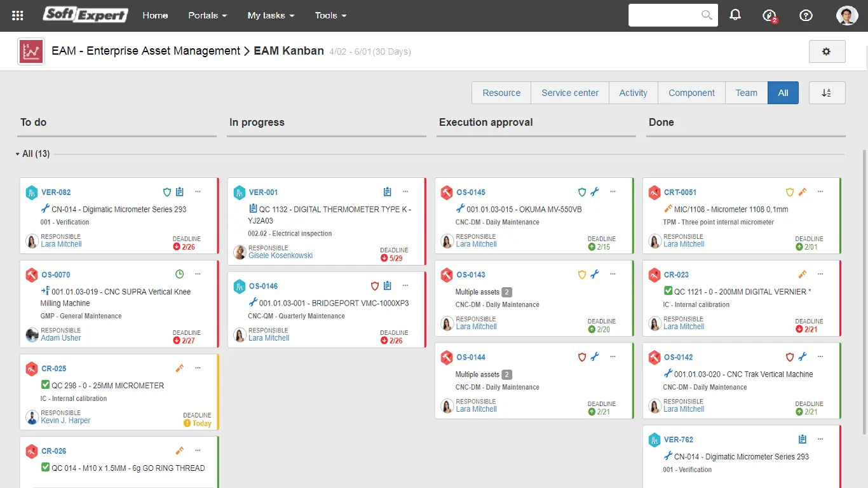Open the sort order button in the filter bar
This screenshot has height=488, width=868.
(827, 92)
